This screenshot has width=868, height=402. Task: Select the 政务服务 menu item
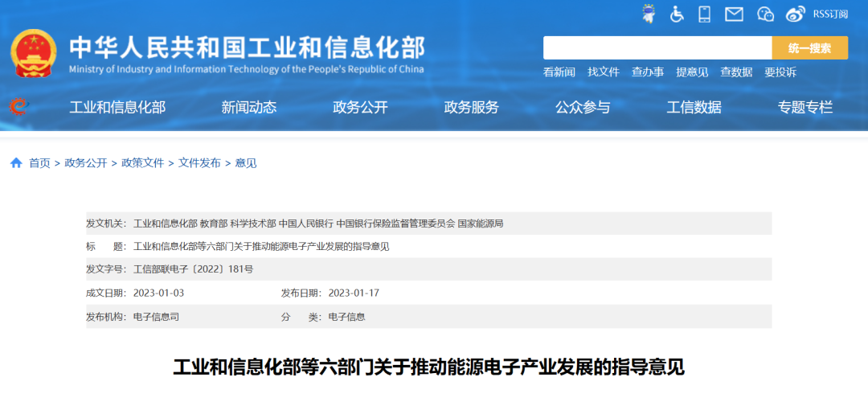point(472,108)
